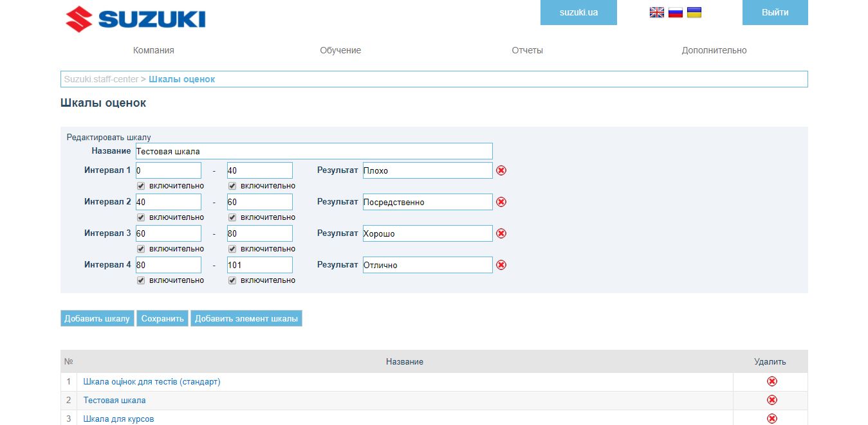Switch language to English via UK flag

point(656,12)
